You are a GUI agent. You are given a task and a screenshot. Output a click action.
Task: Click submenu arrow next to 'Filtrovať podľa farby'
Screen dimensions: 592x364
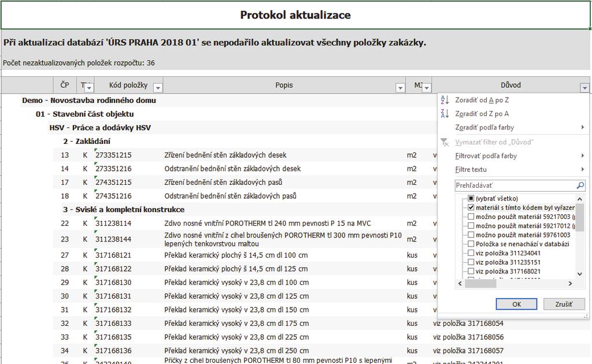point(583,156)
